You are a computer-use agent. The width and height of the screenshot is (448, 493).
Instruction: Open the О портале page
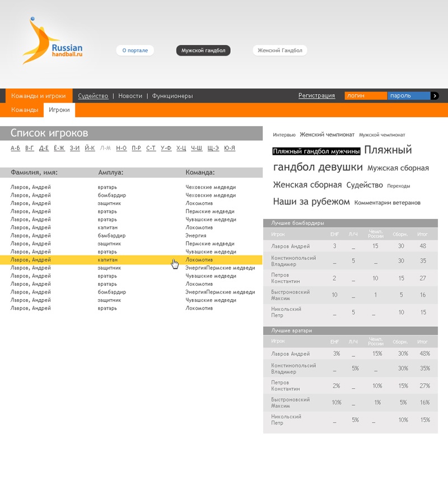point(135,50)
